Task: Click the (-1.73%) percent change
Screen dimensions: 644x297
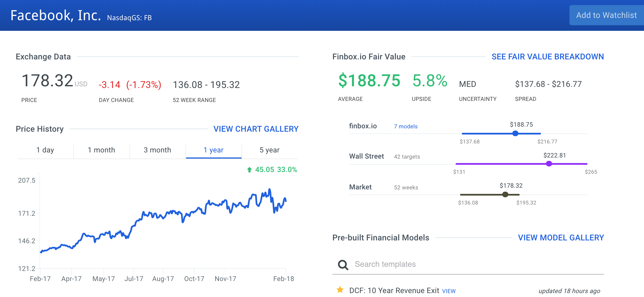Action: pos(144,85)
